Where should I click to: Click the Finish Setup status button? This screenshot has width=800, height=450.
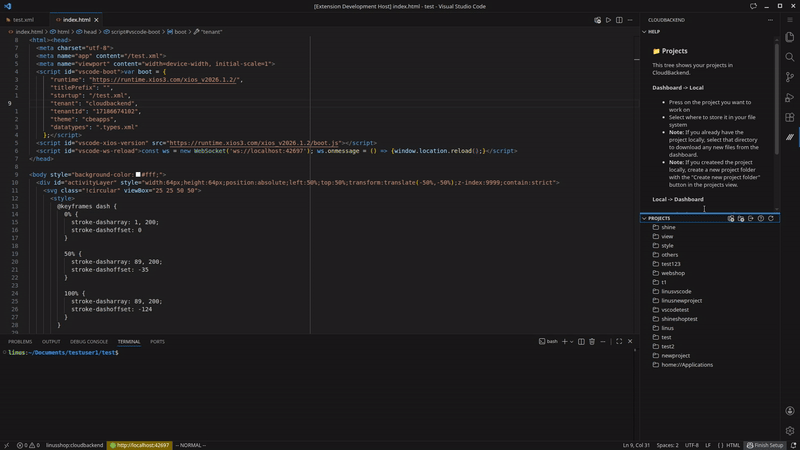764,445
